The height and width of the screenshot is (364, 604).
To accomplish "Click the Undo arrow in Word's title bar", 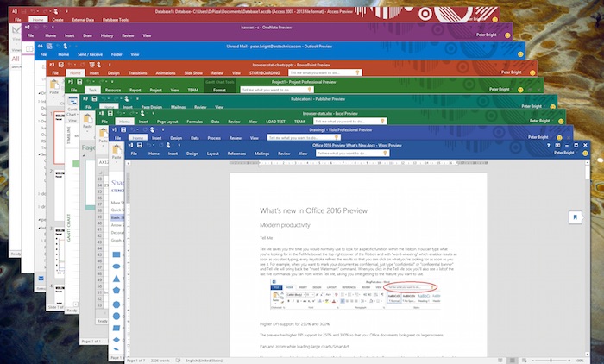I will point(148,145).
